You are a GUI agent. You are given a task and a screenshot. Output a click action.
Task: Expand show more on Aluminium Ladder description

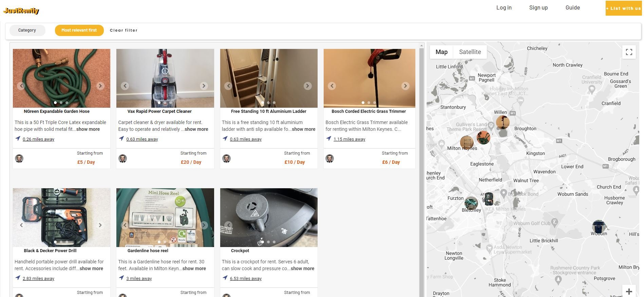coord(303,129)
